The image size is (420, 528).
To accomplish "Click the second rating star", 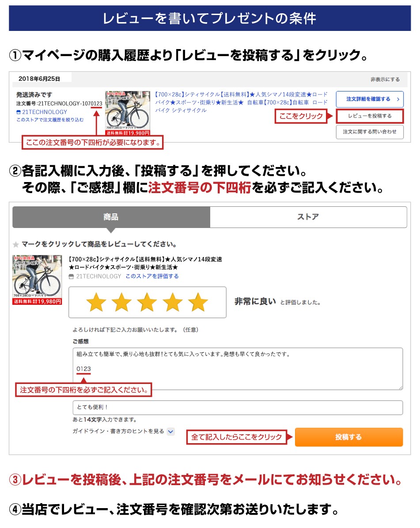I will pos(122,302).
